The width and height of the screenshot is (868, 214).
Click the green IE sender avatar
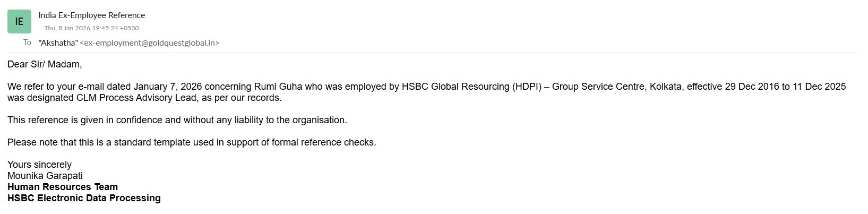19,21
